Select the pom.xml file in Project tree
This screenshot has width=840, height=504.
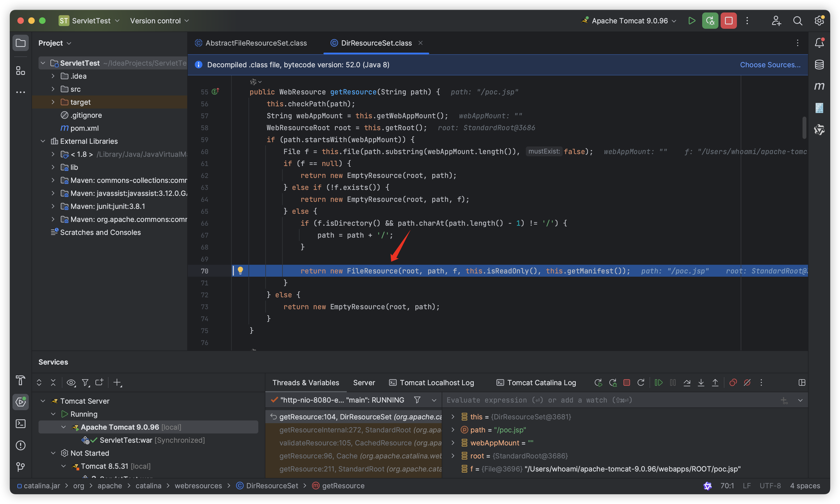84,128
